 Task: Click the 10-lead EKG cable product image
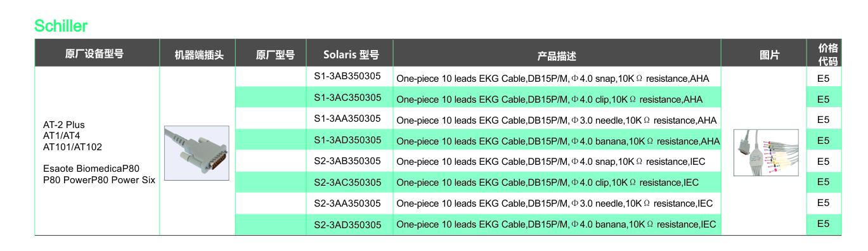(x=766, y=152)
